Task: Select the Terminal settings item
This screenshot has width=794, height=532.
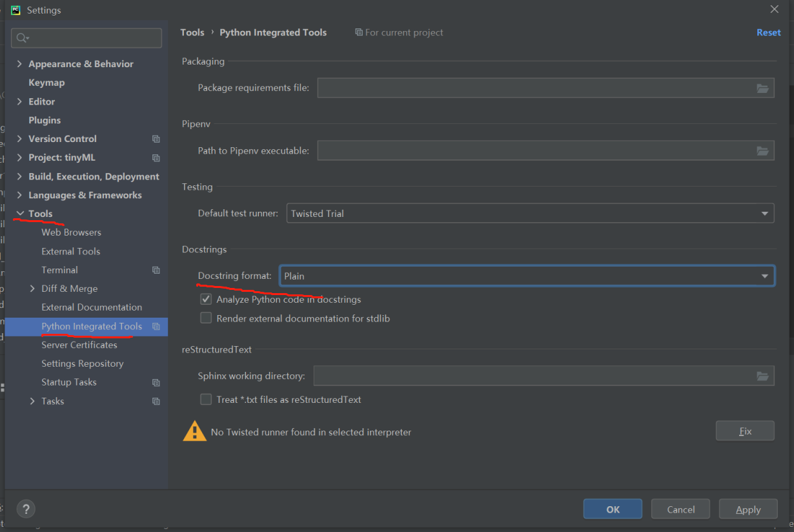Action: 59,270
